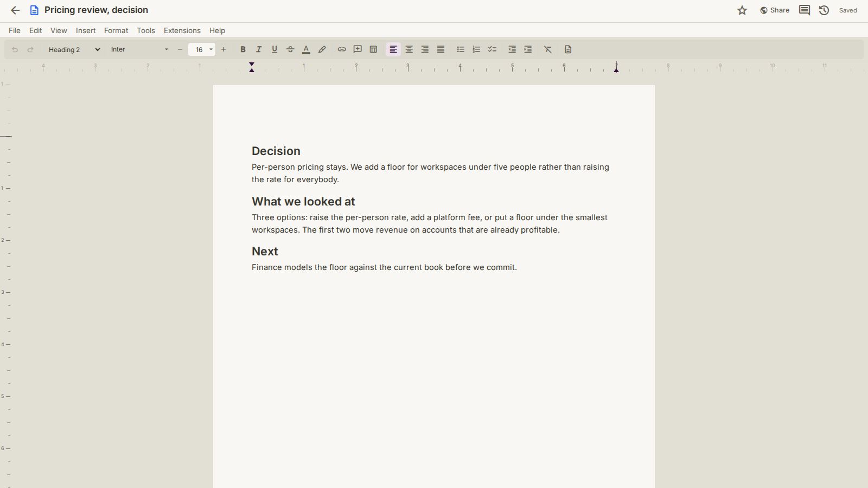
Task: Open the comments panel icon
Action: pyautogui.click(x=805, y=10)
